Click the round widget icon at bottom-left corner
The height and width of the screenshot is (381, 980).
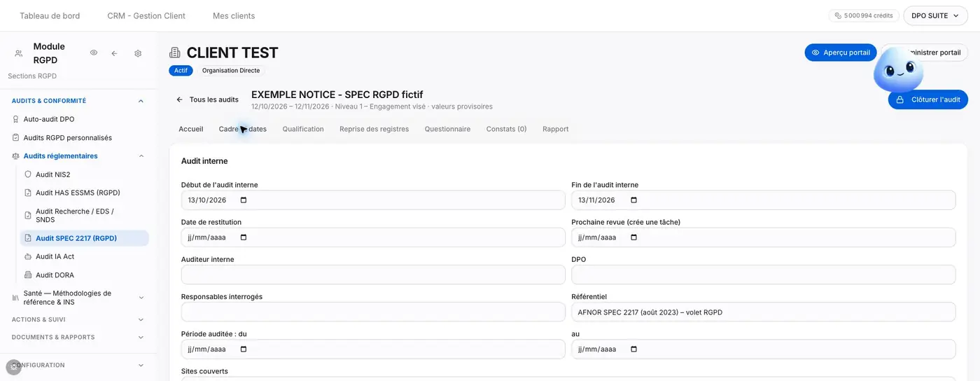13,367
